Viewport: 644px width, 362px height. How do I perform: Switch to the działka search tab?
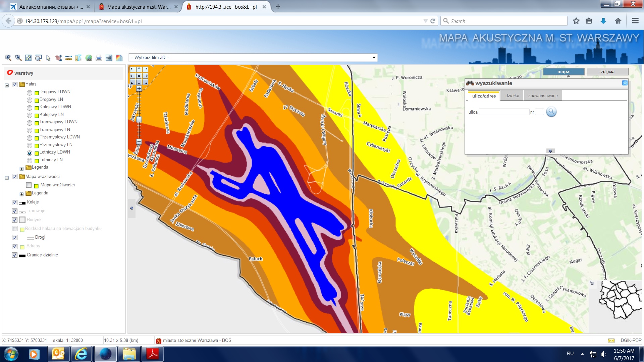pyautogui.click(x=512, y=96)
